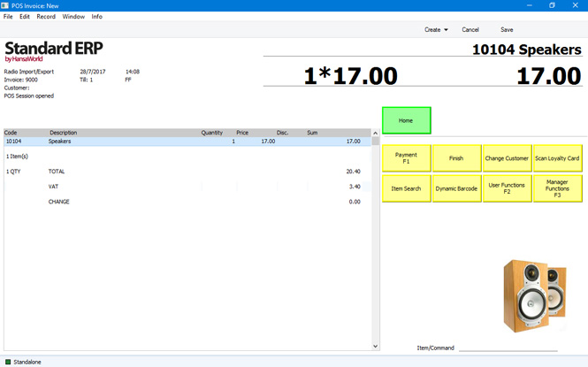Click the Manager Functions F3 button
This screenshot has height=367, width=588.
(x=558, y=188)
